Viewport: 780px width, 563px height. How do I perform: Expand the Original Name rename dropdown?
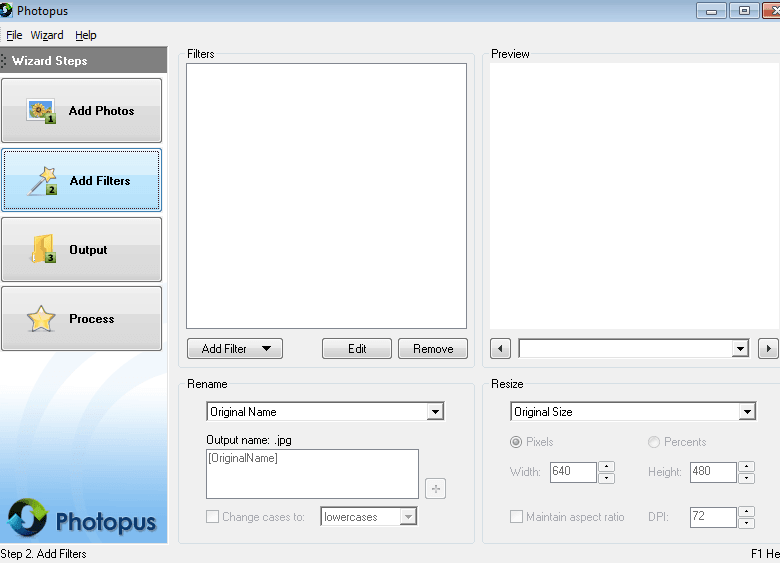coord(435,412)
